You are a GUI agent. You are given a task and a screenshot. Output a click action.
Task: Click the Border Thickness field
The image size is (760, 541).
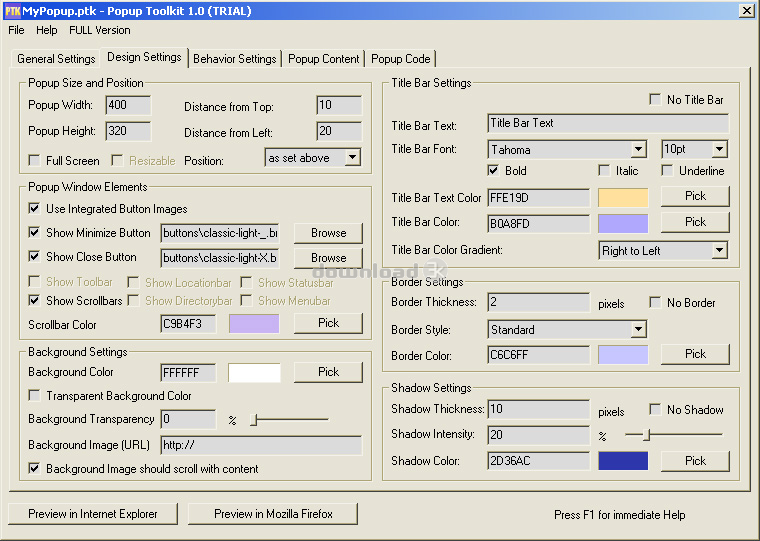tap(538, 302)
